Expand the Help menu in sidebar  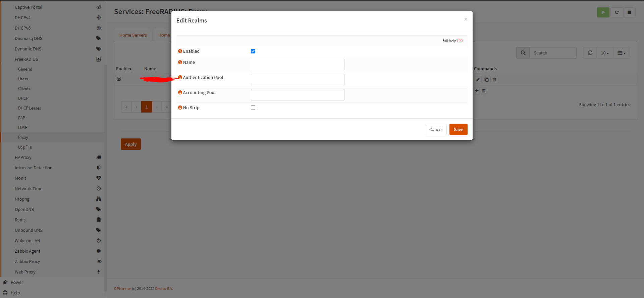pos(15,293)
